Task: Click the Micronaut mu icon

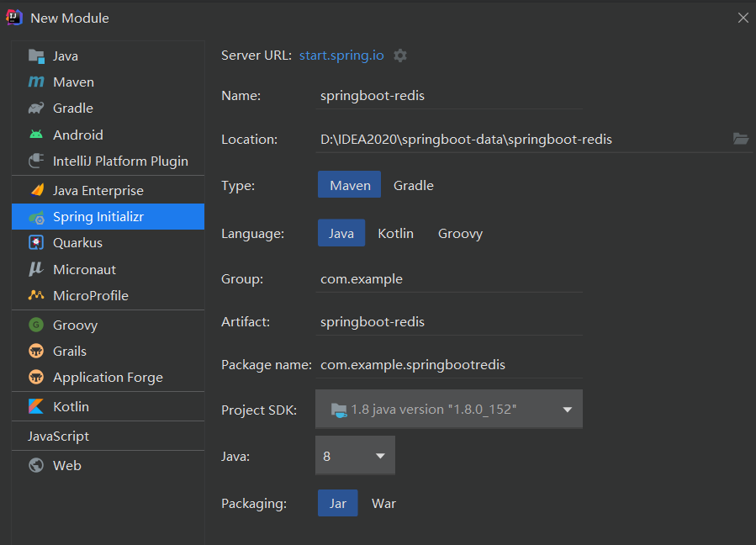Action: 36,269
